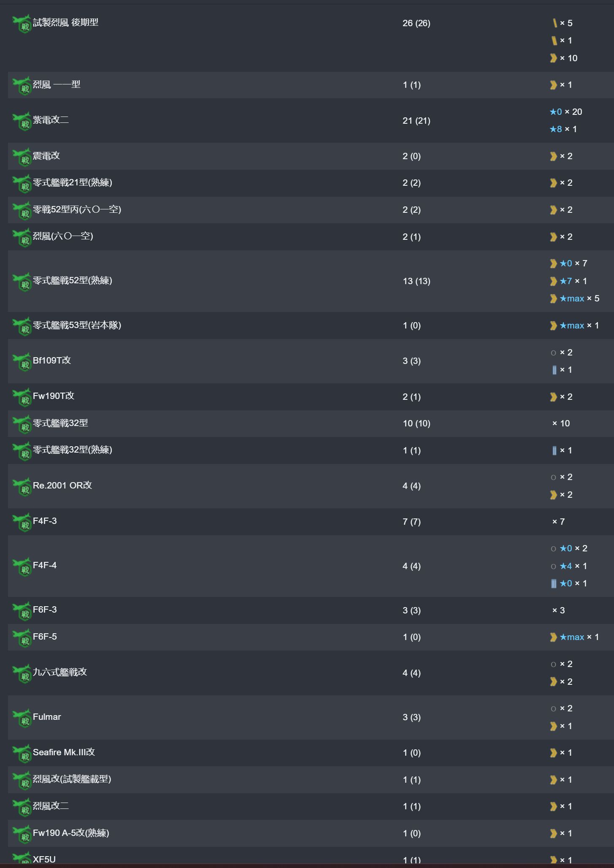Click the plane icon next to F4F-4
Image resolution: width=614 pixels, height=868 pixels.
(22, 567)
